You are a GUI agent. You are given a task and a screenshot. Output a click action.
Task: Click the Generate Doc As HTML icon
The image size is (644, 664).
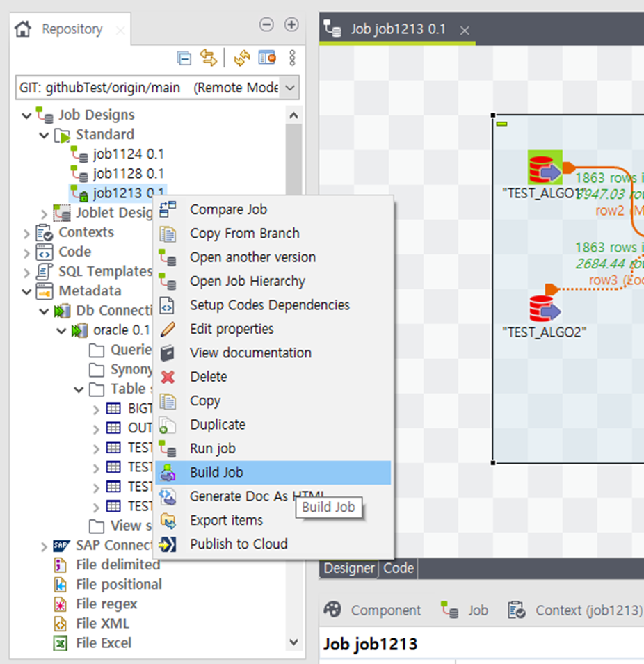168,496
